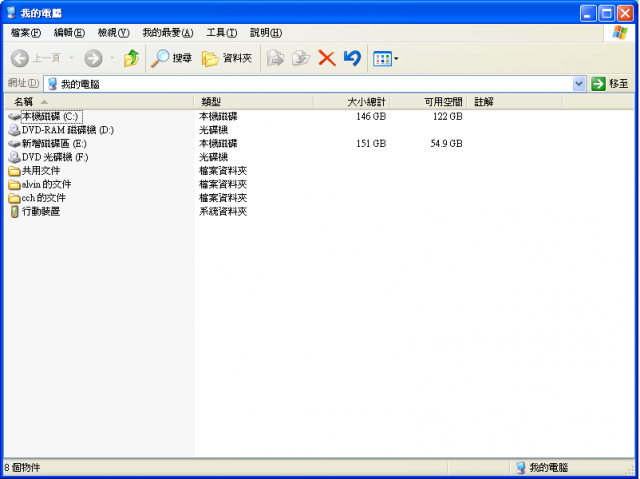Screen dimensions: 640x479
Task: Click the window resize grip
Action: (631, 470)
